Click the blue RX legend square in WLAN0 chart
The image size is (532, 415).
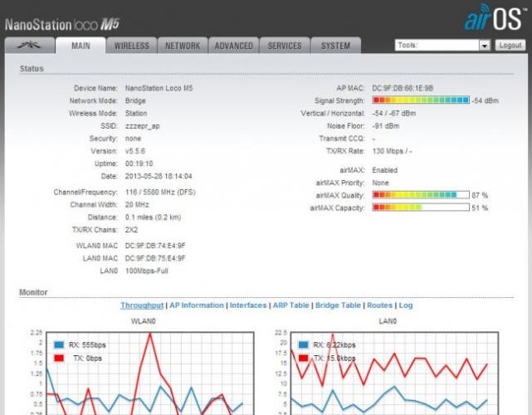60,344
